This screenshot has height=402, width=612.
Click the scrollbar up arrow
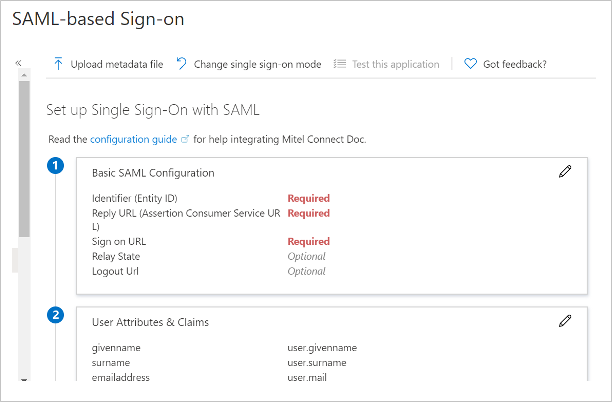[24, 75]
